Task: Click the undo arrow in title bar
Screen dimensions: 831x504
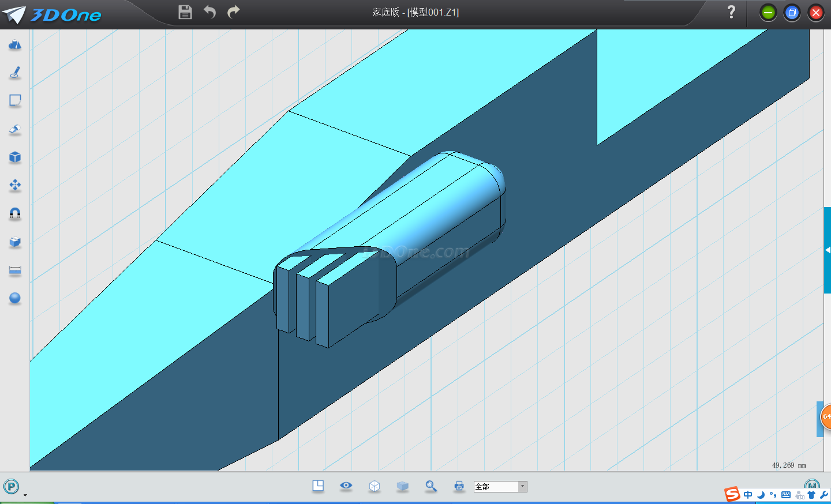Action: pyautogui.click(x=209, y=12)
